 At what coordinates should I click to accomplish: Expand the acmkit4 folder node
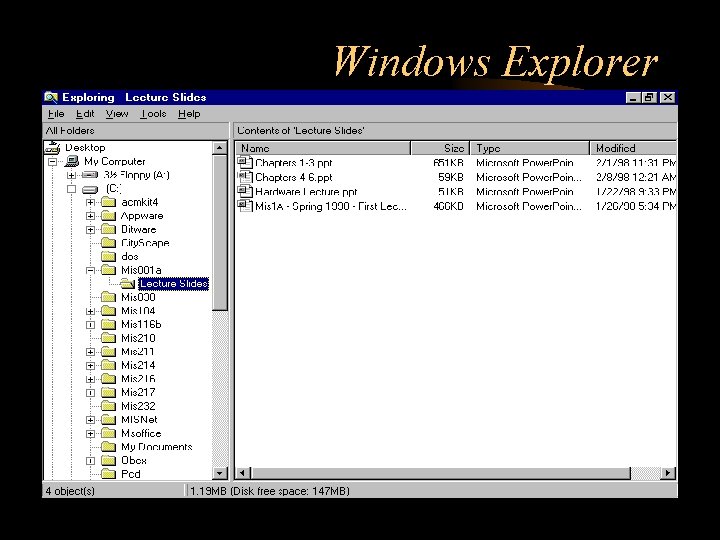[90, 202]
